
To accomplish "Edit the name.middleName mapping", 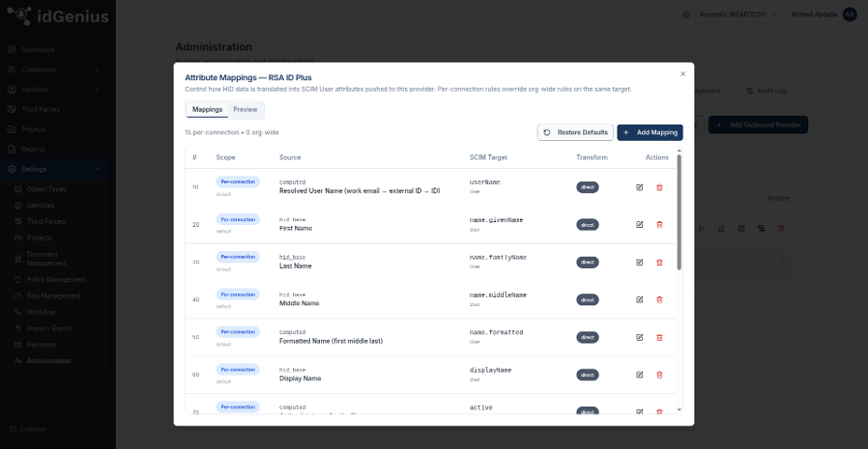I will [639, 300].
